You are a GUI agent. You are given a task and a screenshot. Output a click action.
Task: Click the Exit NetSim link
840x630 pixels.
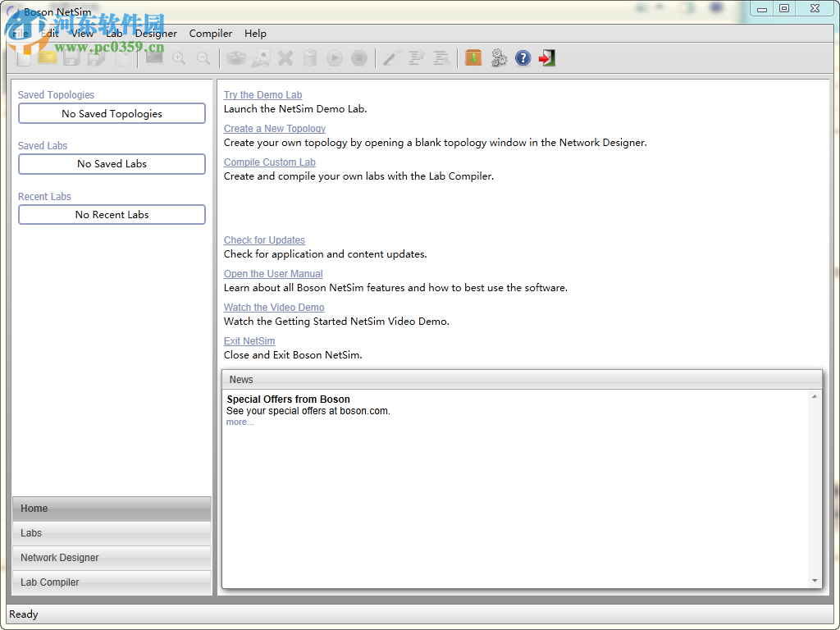(249, 341)
